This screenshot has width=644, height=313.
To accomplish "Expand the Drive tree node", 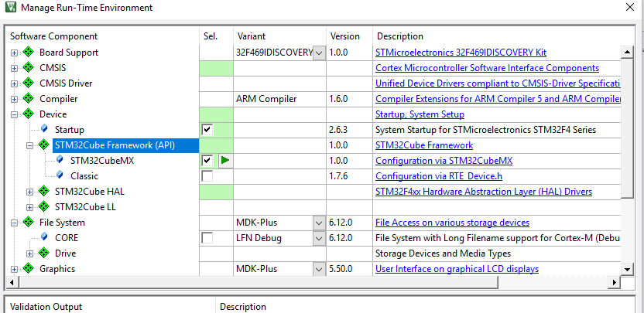I will (x=30, y=254).
